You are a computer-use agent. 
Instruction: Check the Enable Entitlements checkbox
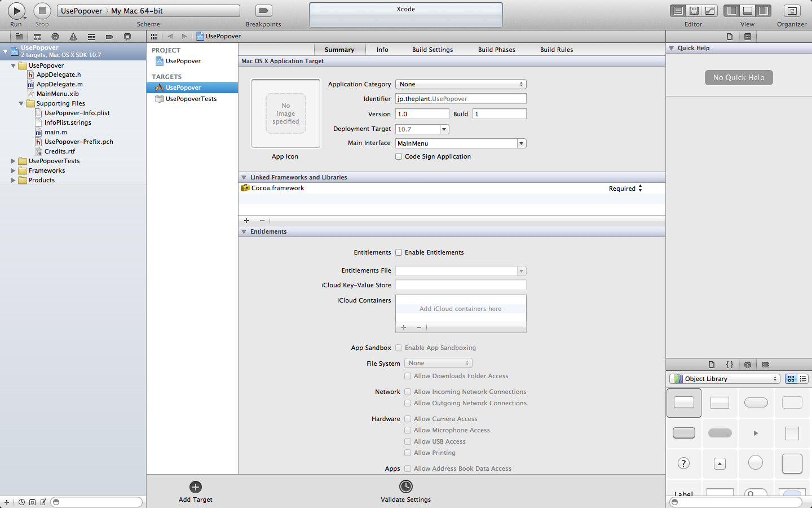pos(399,252)
